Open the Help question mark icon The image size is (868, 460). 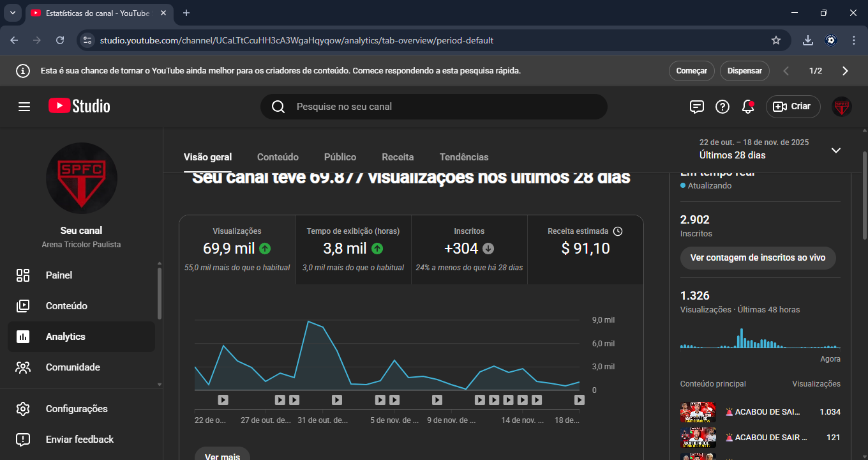click(x=722, y=107)
